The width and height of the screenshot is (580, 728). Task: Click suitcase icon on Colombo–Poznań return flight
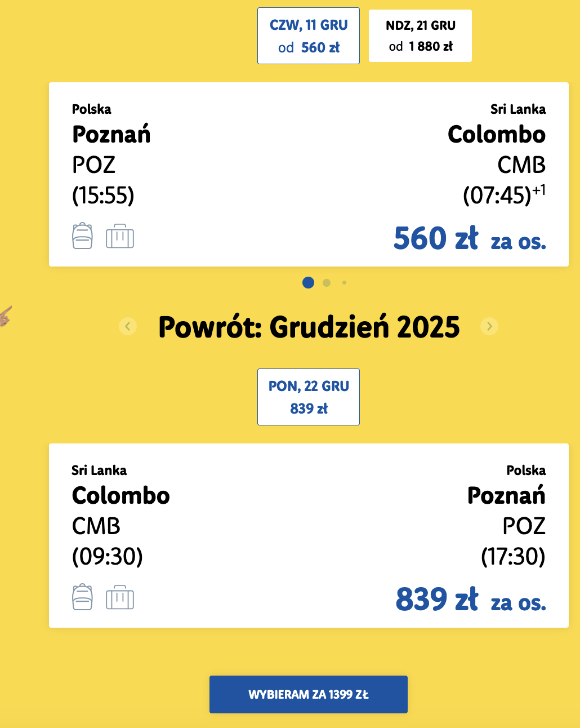pos(120,598)
